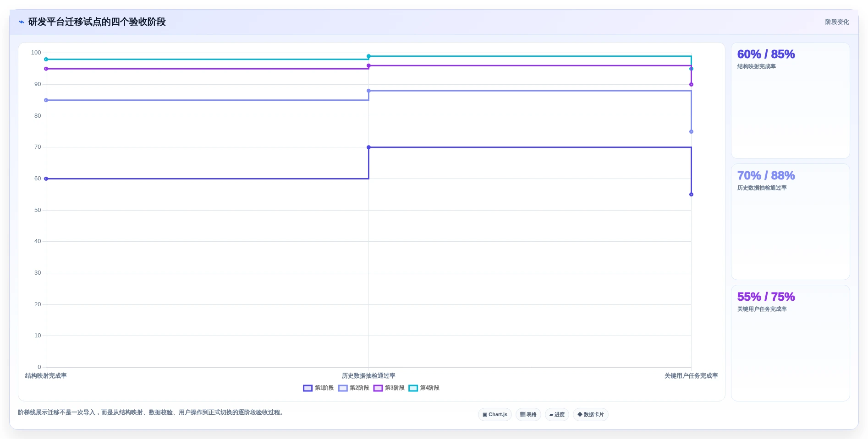The height and width of the screenshot is (439, 868).
Task: Click the header lightning icon beside the title
Action: click(x=21, y=22)
